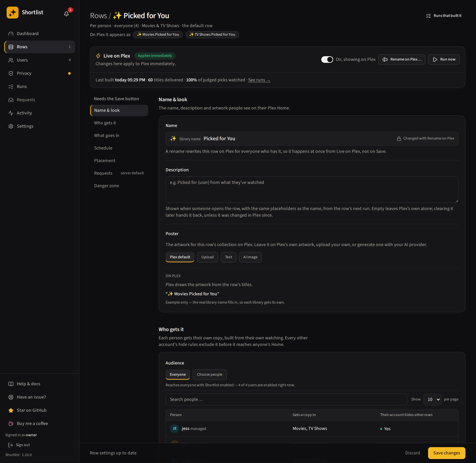Click the JE avatar for jess
Viewport: 476px width, 463px height.
click(175, 428)
